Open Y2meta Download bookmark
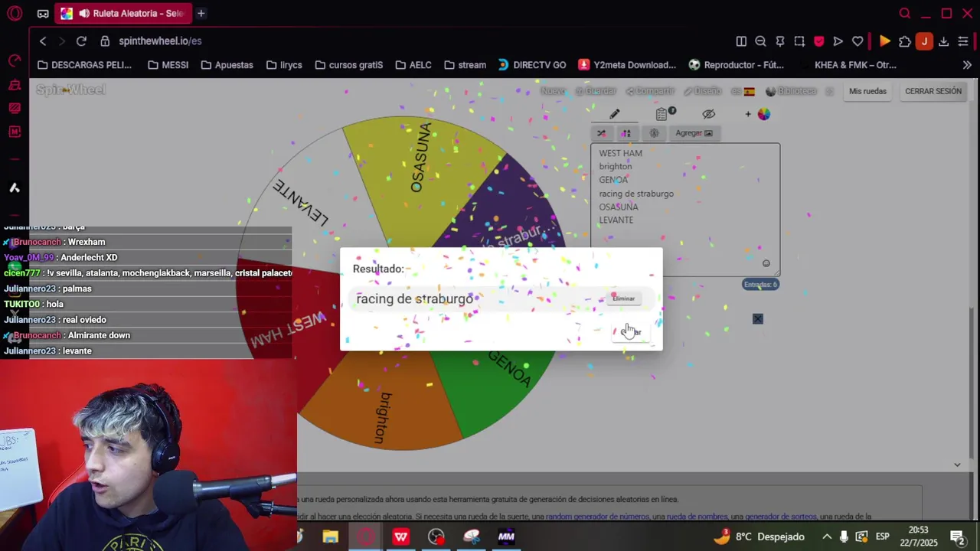The width and height of the screenshot is (980, 551). [x=627, y=65]
